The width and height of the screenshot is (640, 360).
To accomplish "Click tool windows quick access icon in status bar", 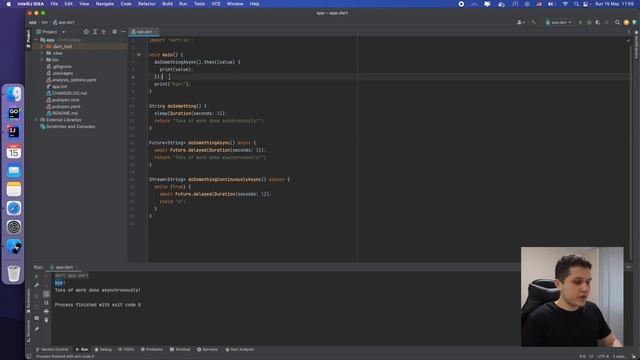I will (29, 356).
